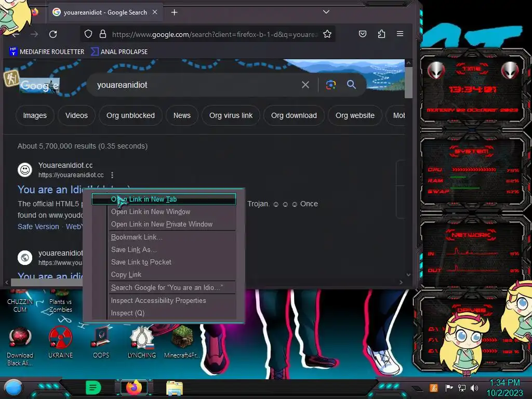Filter results by News
This screenshot has height=399, width=532.
click(x=182, y=115)
